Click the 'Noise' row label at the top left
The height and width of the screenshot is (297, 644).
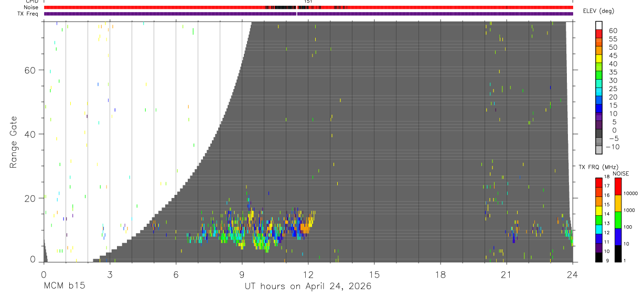tap(31, 8)
